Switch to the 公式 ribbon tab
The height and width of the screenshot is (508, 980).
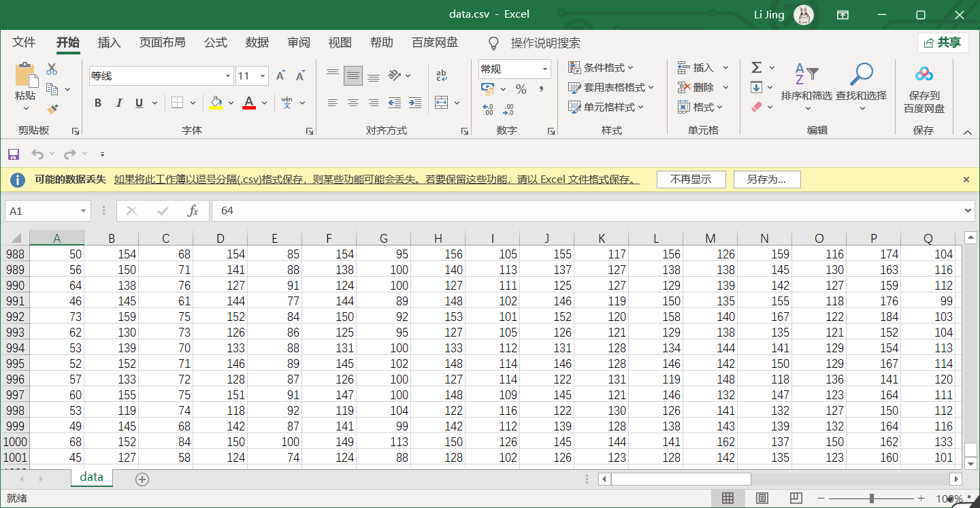(216, 43)
